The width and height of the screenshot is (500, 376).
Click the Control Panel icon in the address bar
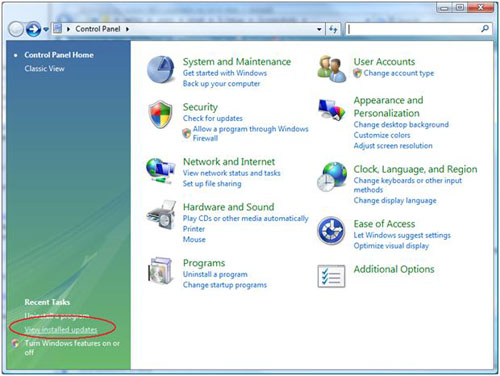(58, 29)
